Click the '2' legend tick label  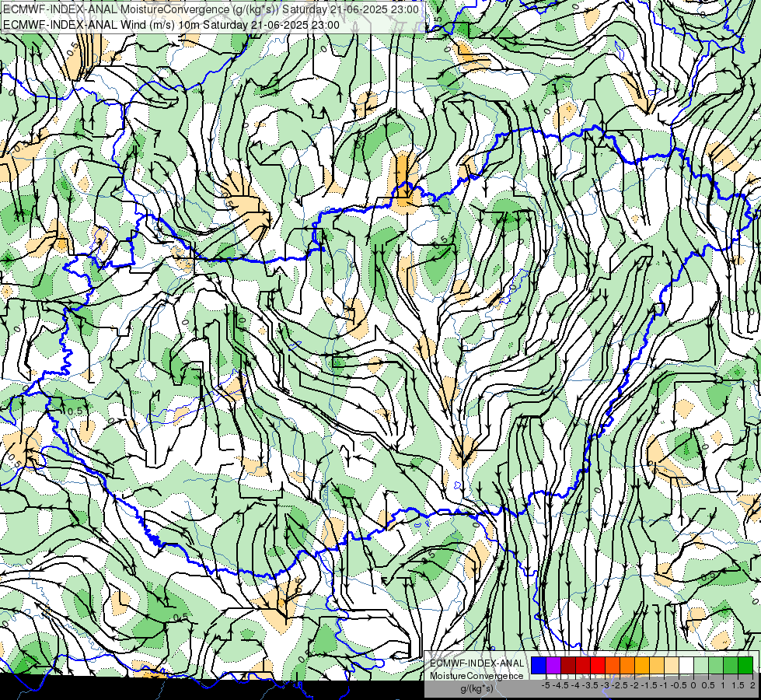(752, 685)
